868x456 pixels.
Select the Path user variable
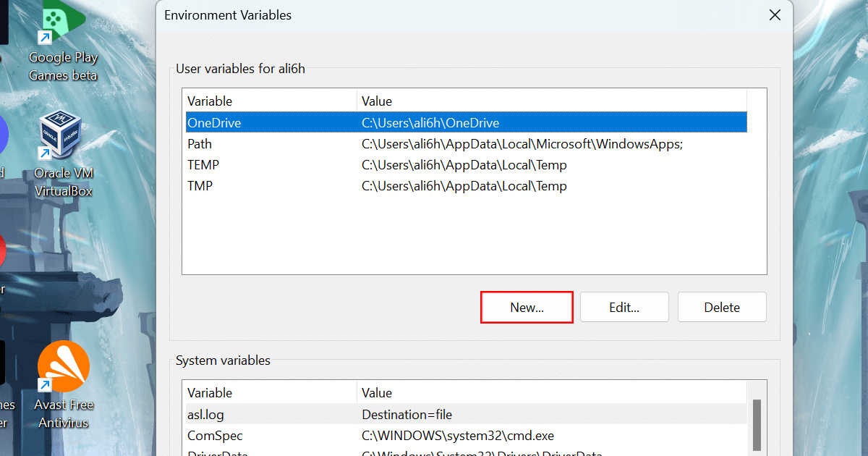(289, 143)
